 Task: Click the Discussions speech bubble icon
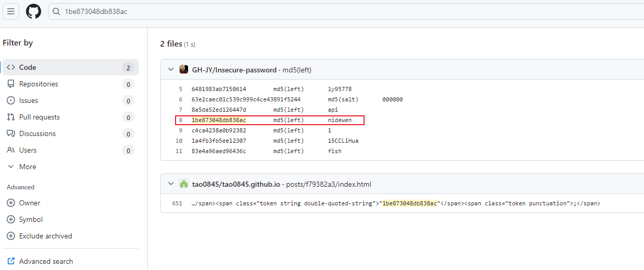tap(11, 133)
